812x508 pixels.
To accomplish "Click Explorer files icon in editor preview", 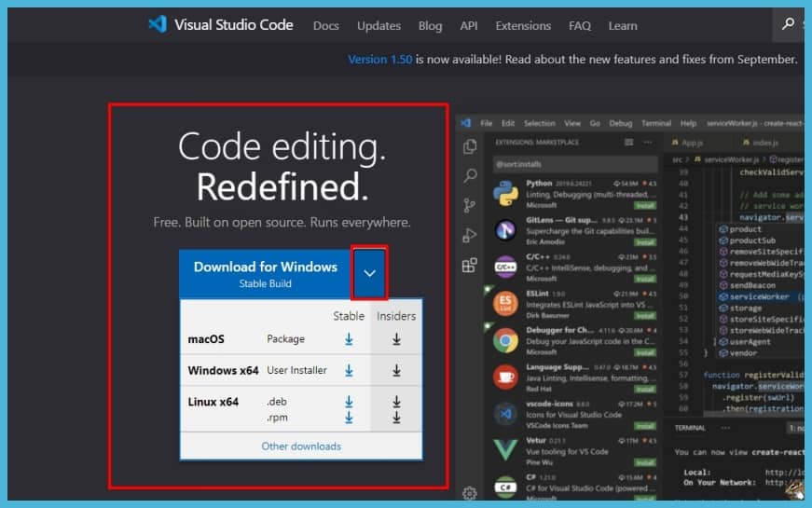I will [470, 146].
